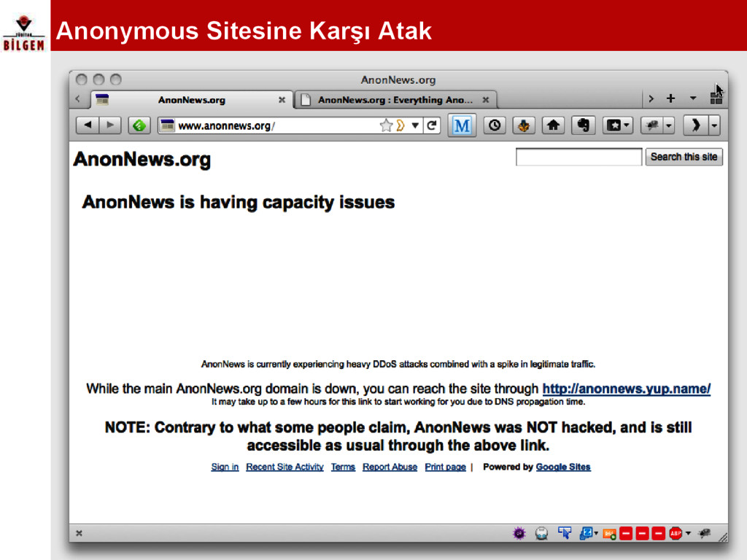Switch to the AnonNews.org tab
Screen dimensions: 747x560
(191, 100)
